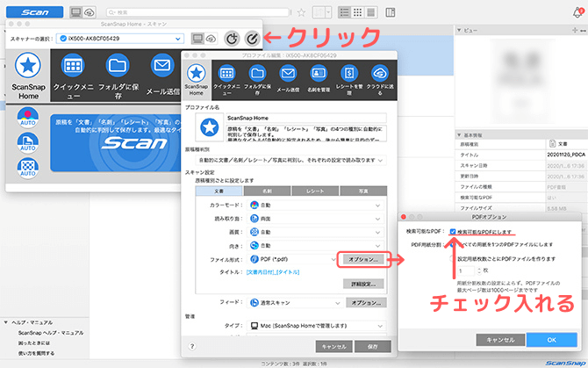Click オプション button next to file format
Viewport: 588px width, 368px height.
click(362, 259)
